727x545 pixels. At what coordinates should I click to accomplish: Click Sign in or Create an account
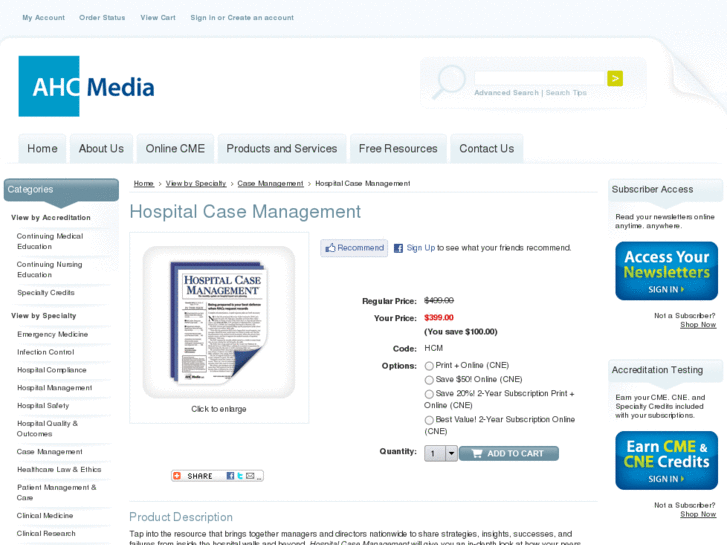242,18
